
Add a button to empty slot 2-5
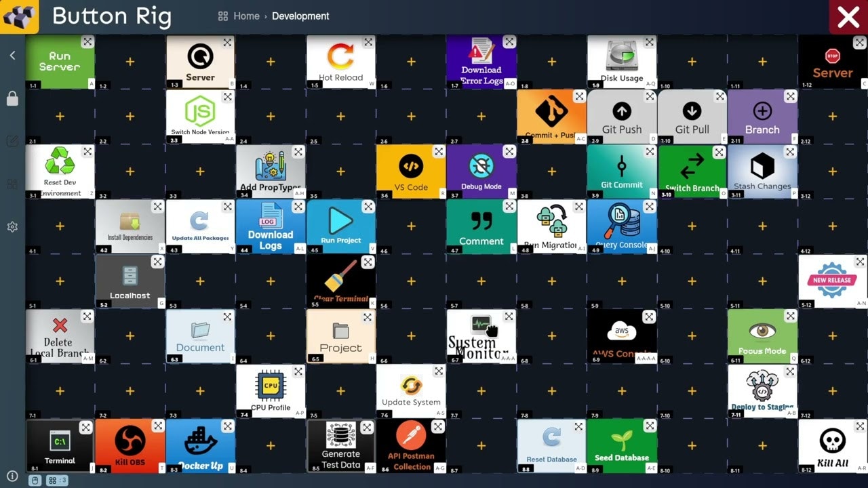(340, 117)
